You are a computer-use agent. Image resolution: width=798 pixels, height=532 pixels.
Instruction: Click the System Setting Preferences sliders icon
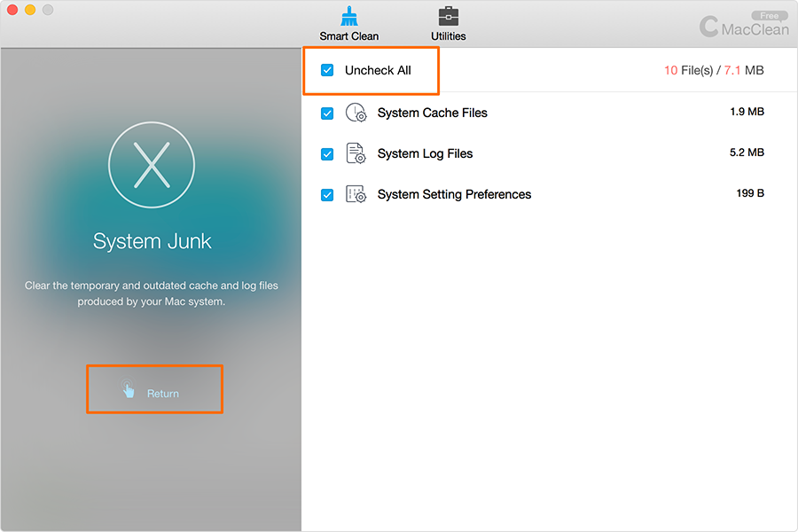click(x=356, y=194)
